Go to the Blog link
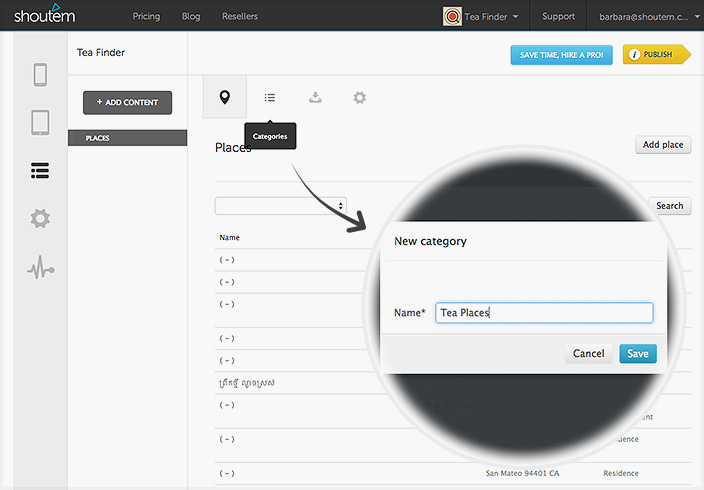This screenshot has height=490, width=704. pyautogui.click(x=191, y=16)
